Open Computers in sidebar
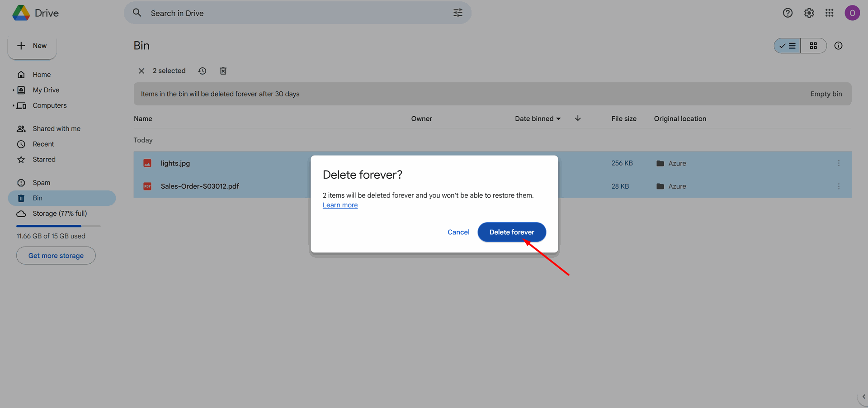This screenshot has width=868, height=408. 50,105
